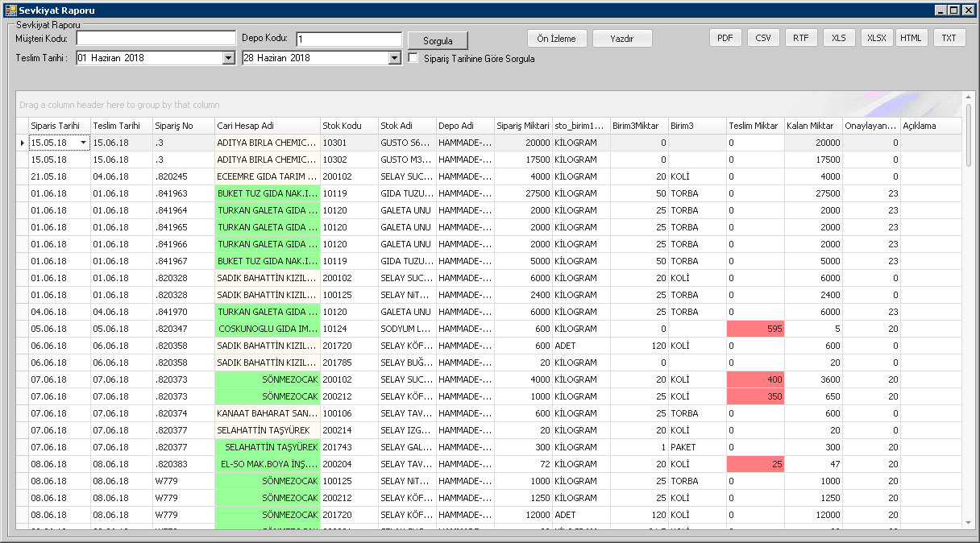
Task: Click order number .820245
Action: pos(183,176)
